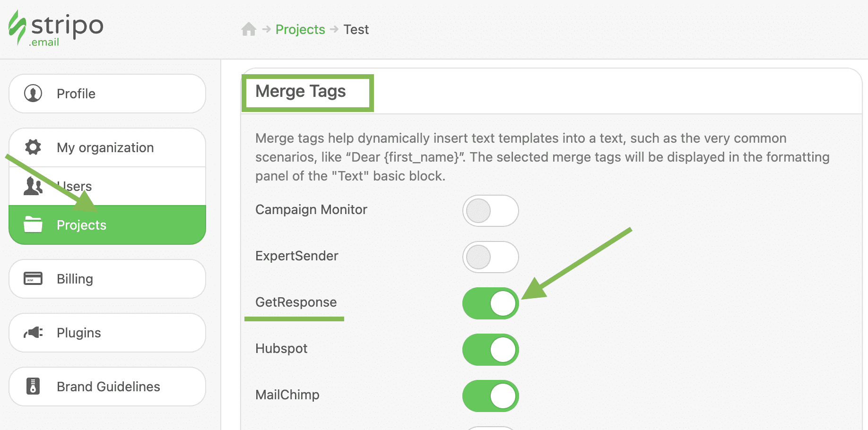Click the Projects folder icon
868x430 pixels.
click(x=32, y=225)
